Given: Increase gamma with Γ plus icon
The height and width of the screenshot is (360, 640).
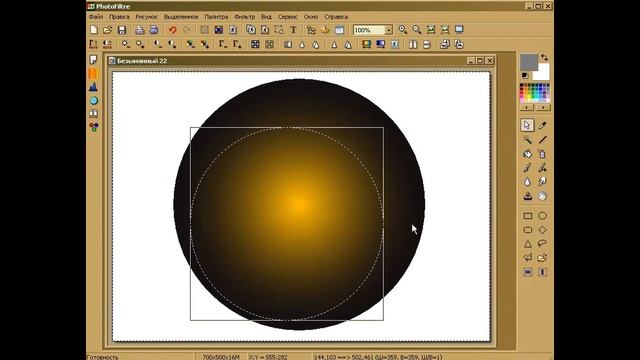Looking at the screenshot, I should (237, 44).
